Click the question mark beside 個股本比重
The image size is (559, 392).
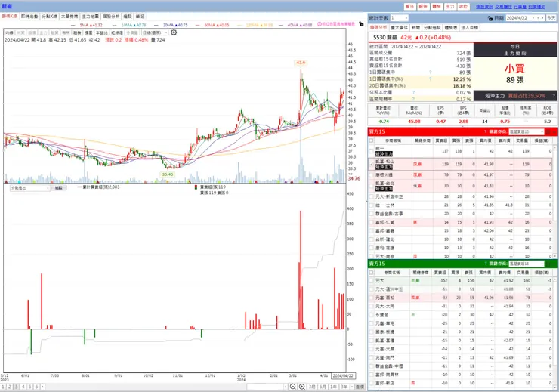coord(413,93)
